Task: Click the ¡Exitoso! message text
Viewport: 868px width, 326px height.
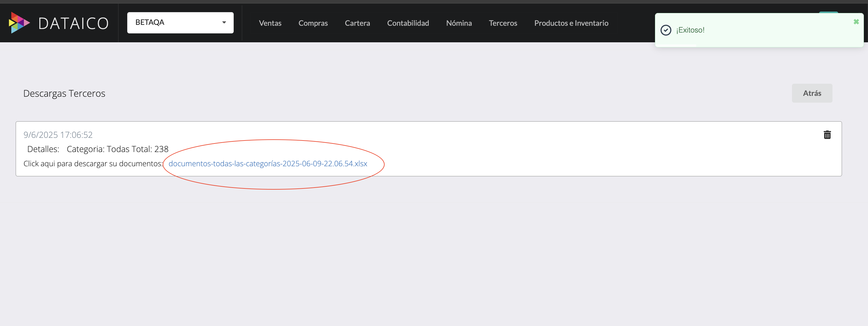Action: pos(690,30)
